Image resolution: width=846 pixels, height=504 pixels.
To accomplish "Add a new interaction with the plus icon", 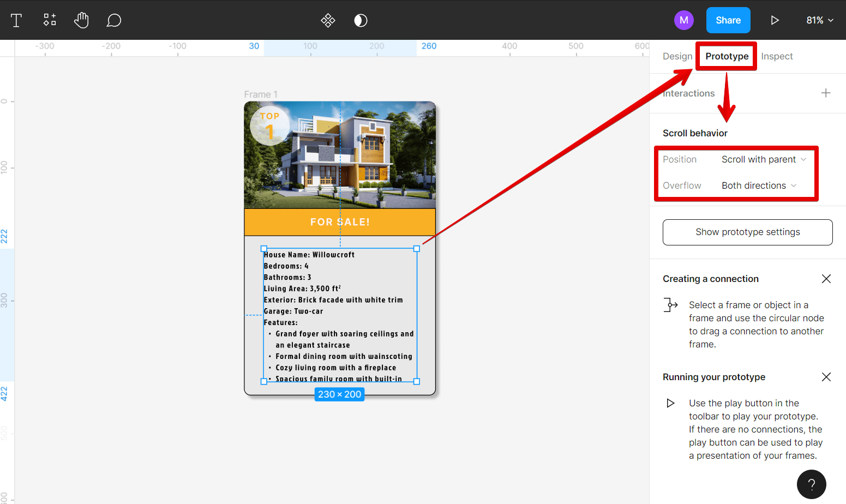I will coord(826,93).
